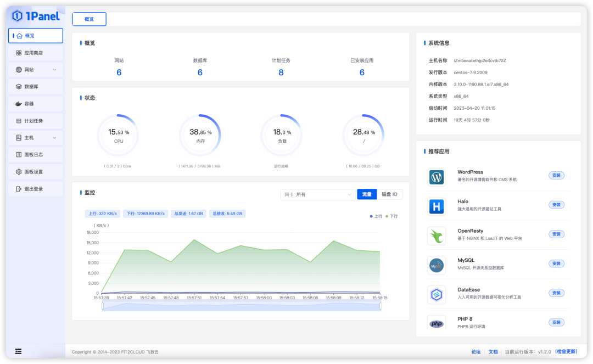Click the 检查更新 link
593x364 pixels.
pyautogui.click(x=566, y=351)
